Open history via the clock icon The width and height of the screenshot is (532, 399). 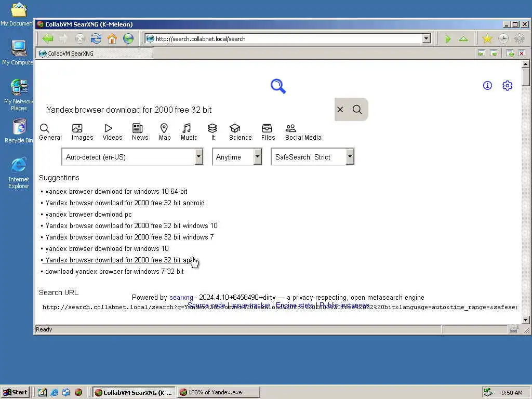click(503, 39)
